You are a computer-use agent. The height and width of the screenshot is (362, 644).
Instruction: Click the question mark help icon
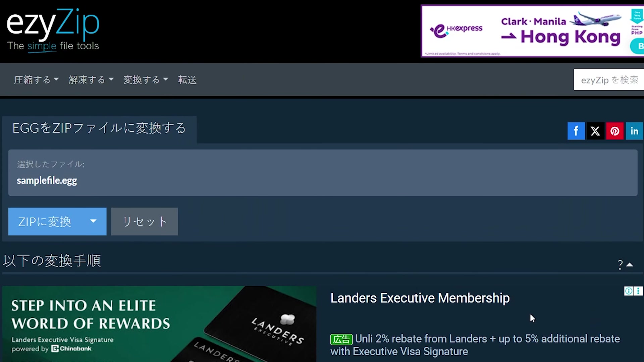point(620,265)
